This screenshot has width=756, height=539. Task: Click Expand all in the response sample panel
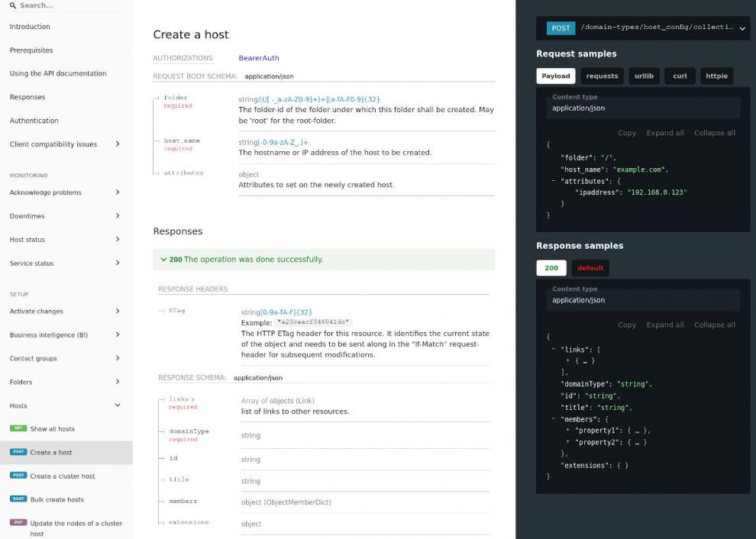click(665, 324)
